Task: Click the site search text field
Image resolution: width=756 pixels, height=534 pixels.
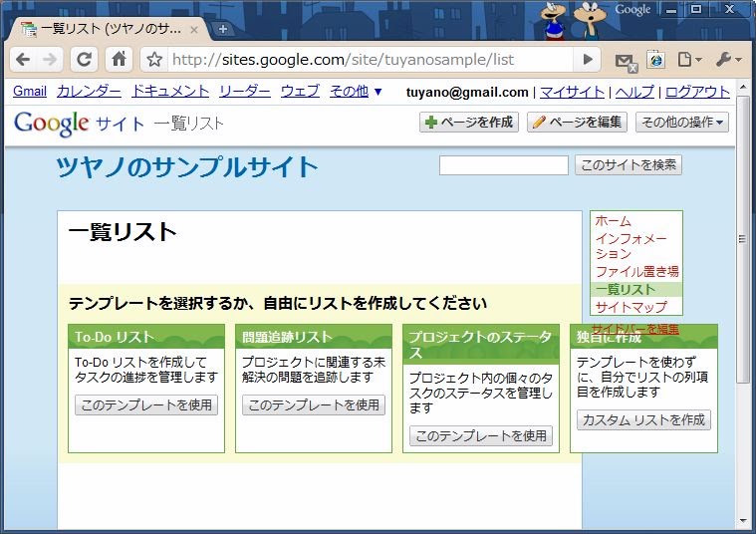Action: [x=503, y=165]
